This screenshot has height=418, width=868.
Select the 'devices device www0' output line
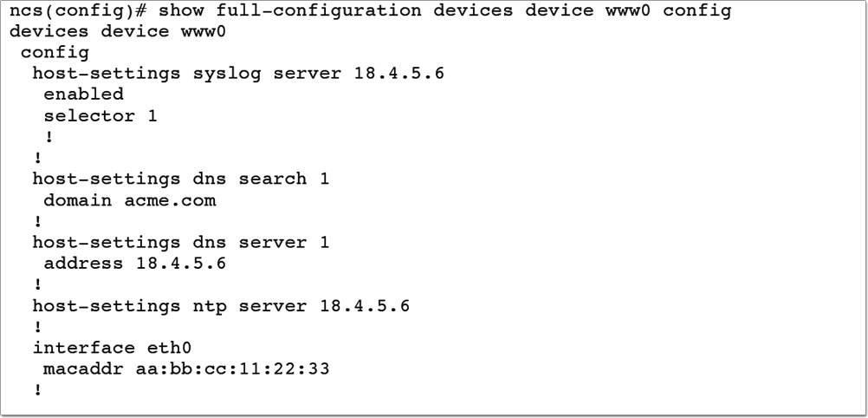click(x=117, y=31)
